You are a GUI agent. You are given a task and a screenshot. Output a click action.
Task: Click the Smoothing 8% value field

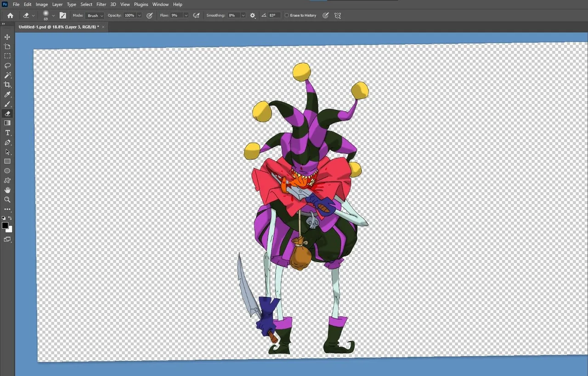(233, 15)
